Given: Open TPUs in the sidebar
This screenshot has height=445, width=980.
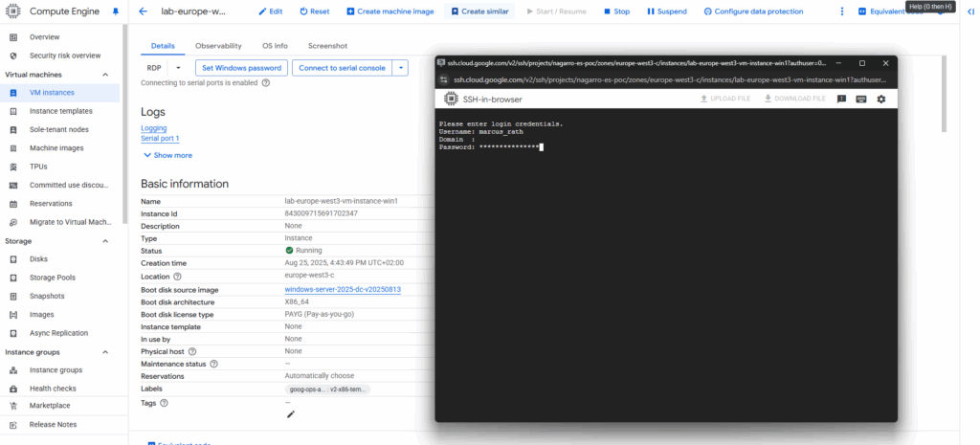Looking at the screenshot, I should 38,167.
